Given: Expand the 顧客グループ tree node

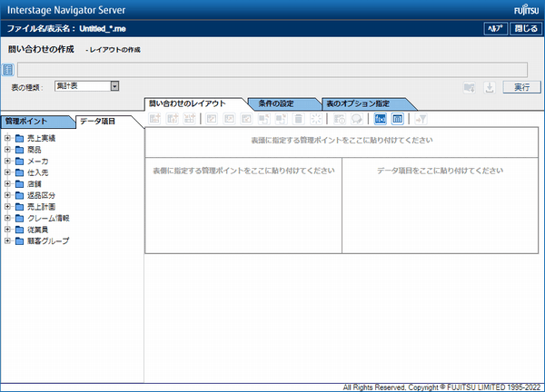Looking at the screenshot, I should tap(7, 240).
